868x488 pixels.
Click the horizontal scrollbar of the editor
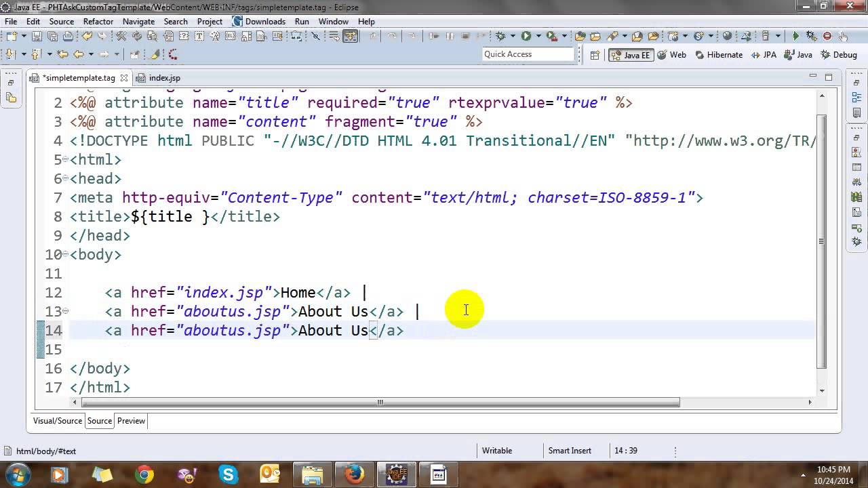(x=380, y=402)
